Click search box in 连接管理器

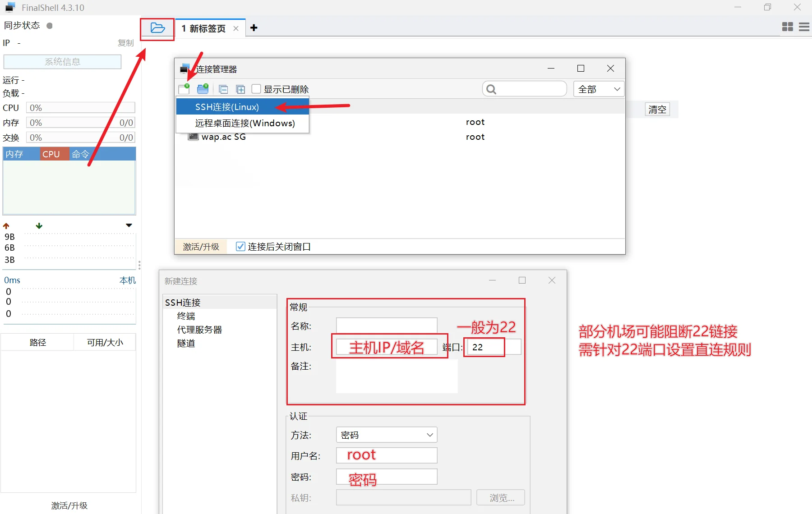tap(524, 89)
